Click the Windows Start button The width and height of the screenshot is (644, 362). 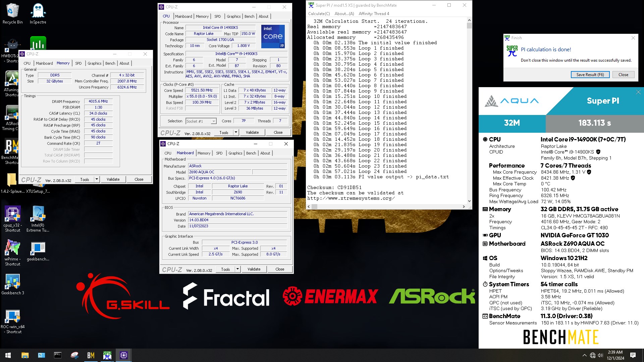pos(8,355)
